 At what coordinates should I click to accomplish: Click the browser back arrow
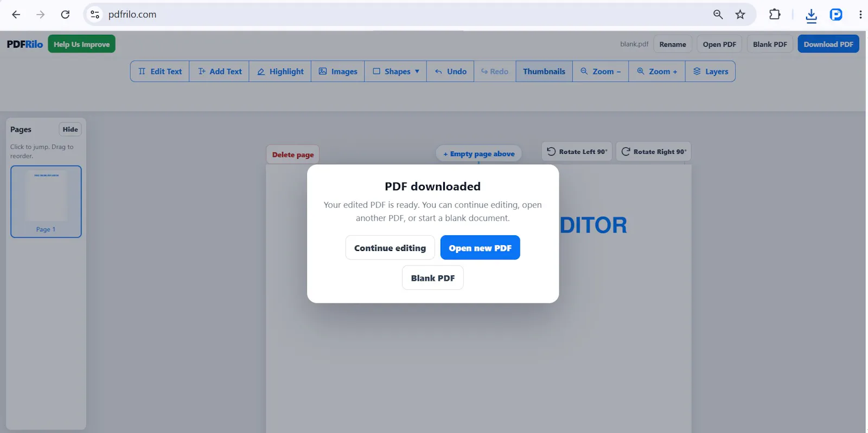coord(16,15)
